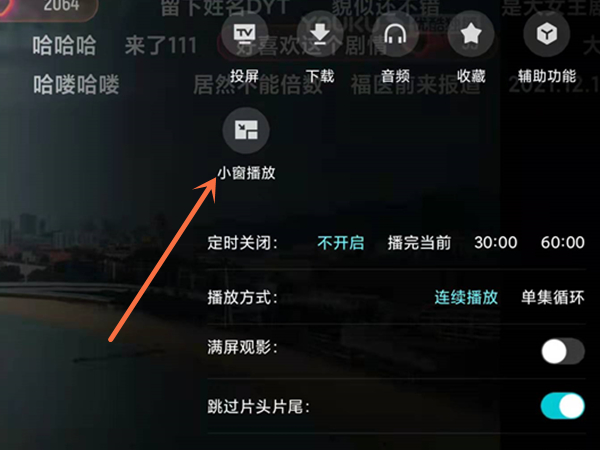Tap the 收藏 star favorite icon
This screenshot has width=600, height=450.
471,34
